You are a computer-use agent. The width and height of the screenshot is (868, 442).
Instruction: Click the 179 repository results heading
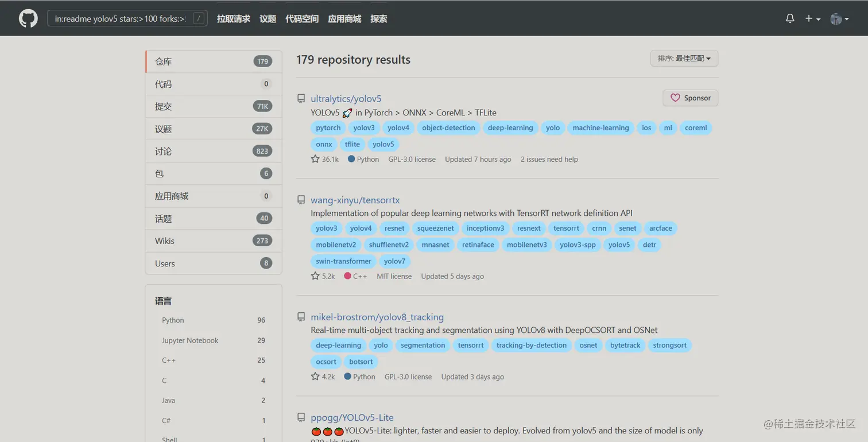354,60
